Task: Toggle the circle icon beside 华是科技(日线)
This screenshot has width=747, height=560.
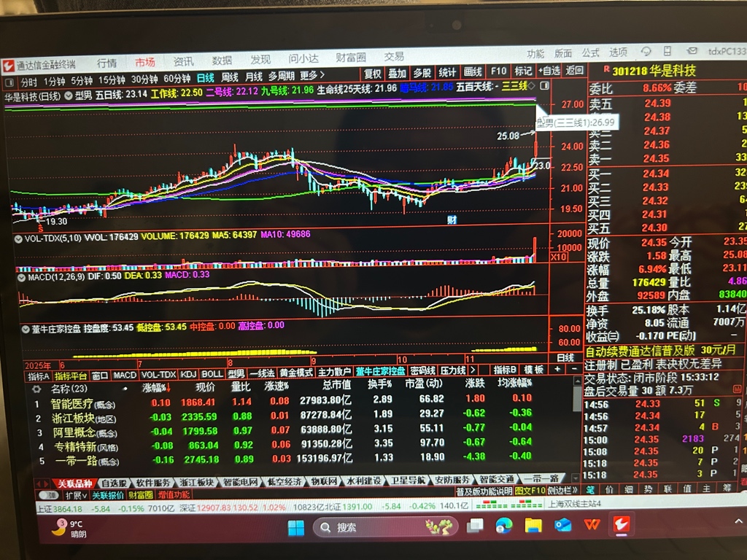Action: tap(69, 96)
